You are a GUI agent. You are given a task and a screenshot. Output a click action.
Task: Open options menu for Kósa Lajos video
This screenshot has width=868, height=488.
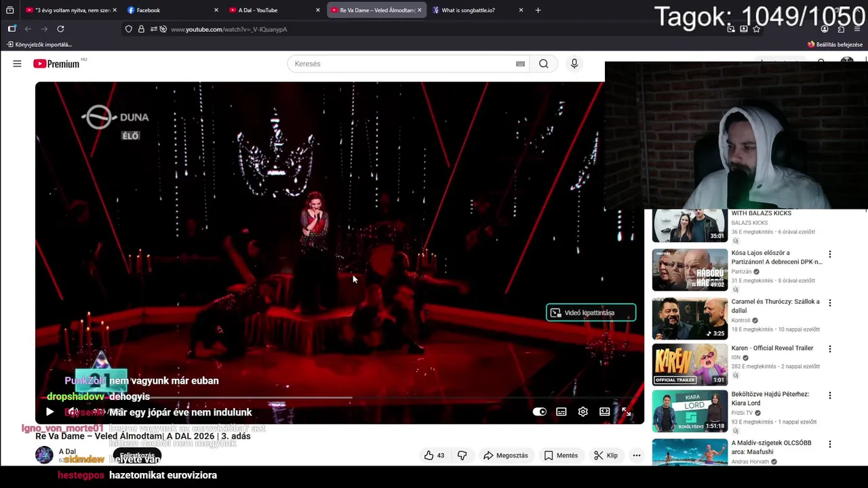tap(829, 254)
